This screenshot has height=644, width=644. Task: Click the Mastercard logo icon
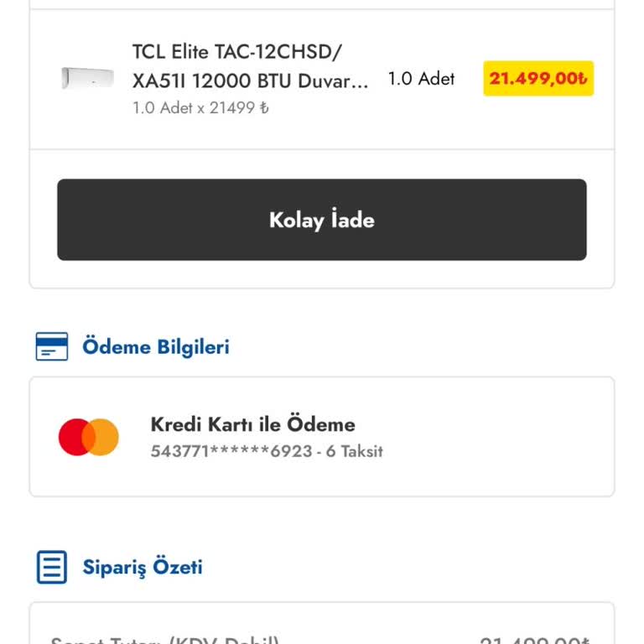coord(89,437)
